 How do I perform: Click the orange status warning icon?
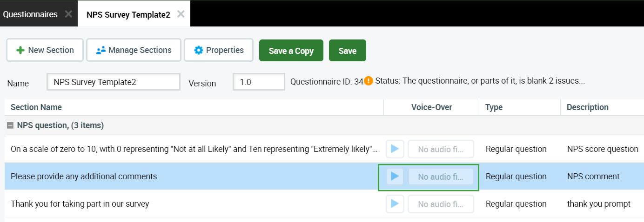click(369, 81)
